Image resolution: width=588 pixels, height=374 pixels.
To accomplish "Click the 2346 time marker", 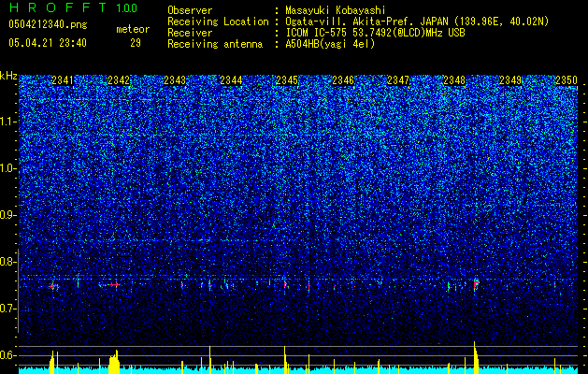I will 343,80.
